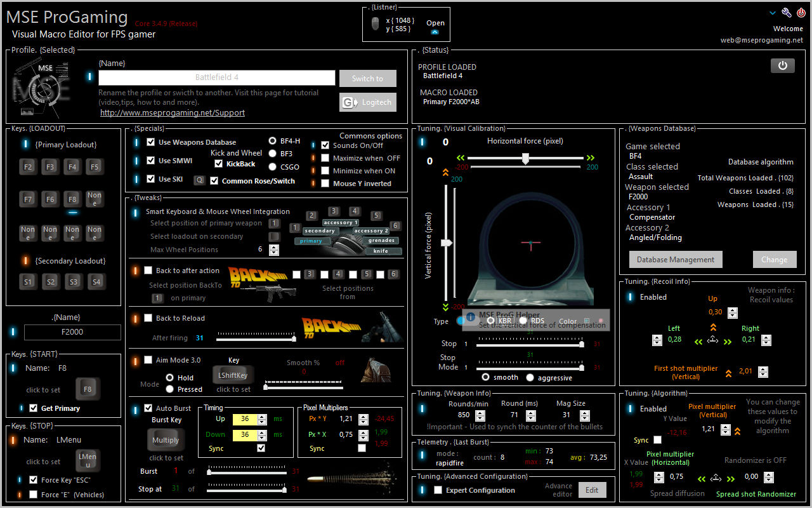812x508 pixels.
Task: Click the green down arrows below vertical force
Action: click(x=445, y=307)
